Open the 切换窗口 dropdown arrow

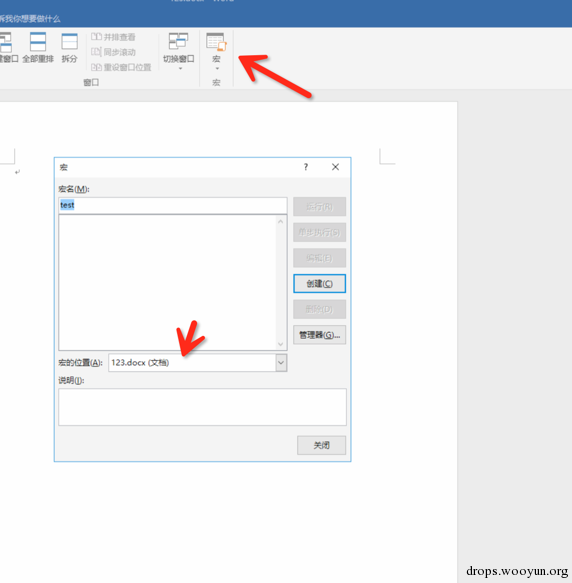click(x=180, y=69)
